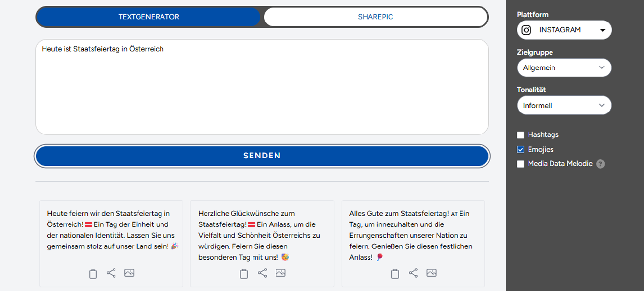Screen dimensions: 644x291
Task: Share the 'Herzliche Glückwünsche' text card
Action: pyautogui.click(x=262, y=273)
